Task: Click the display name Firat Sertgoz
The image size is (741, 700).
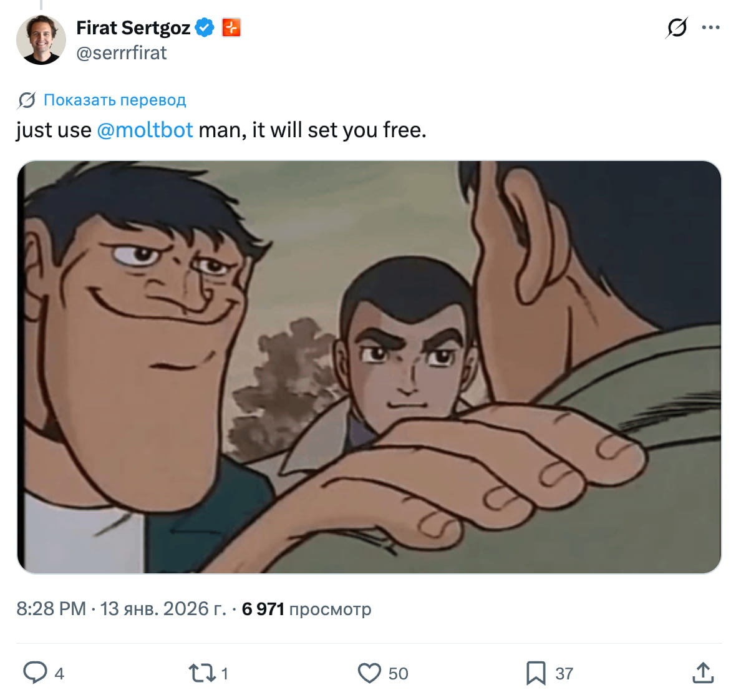Action: point(133,27)
